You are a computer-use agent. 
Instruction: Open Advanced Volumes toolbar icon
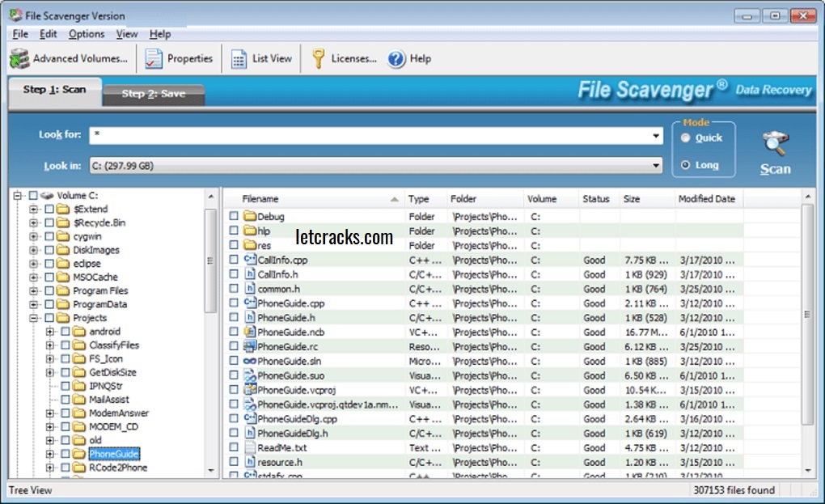(x=19, y=58)
